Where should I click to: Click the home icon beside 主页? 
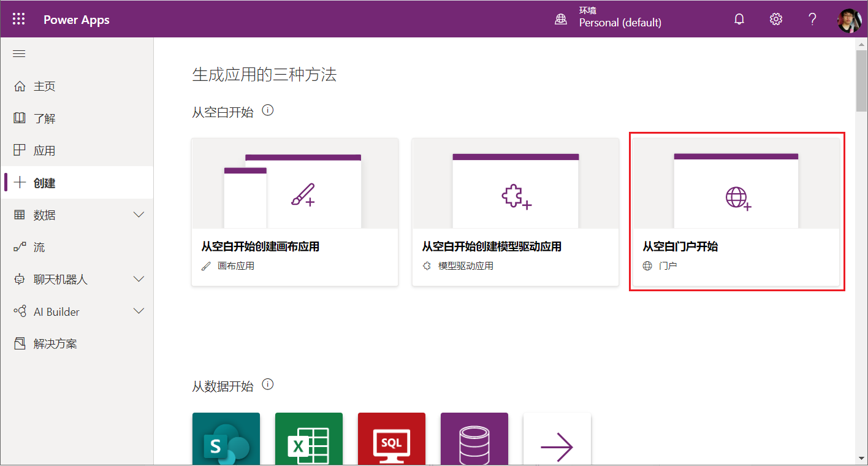click(20, 86)
